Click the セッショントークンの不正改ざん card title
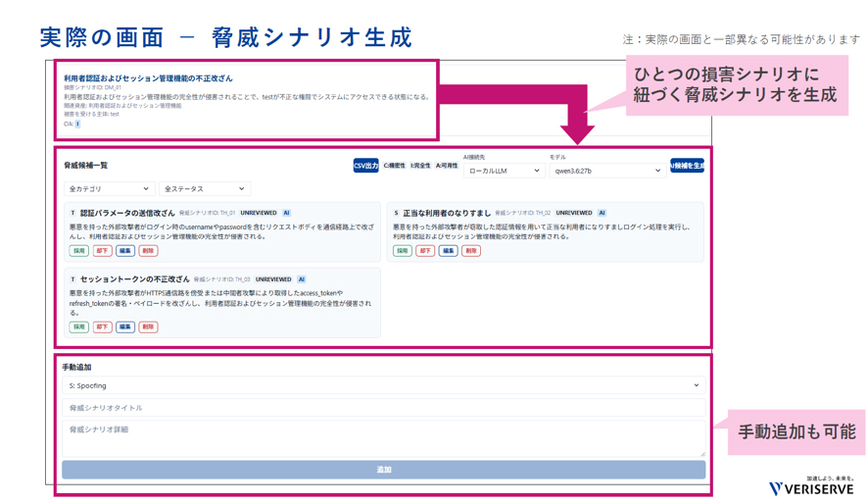The width and height of the screenshot is (868, 503). click(134, 279)
